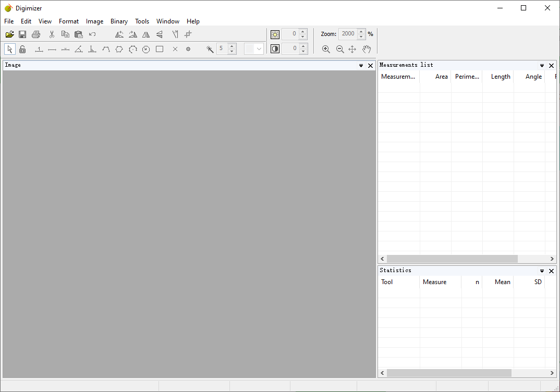The image size is (560, 392).
Task: Increase brightness with up arrow
Action: coord(303,31)
